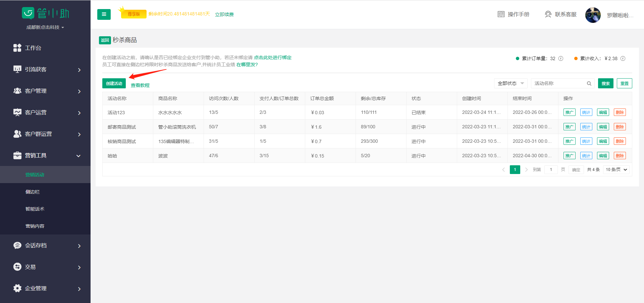Click 编辑 for 邮寄商品测试 row
Viewport: 644px width, 303px height.
603,127
